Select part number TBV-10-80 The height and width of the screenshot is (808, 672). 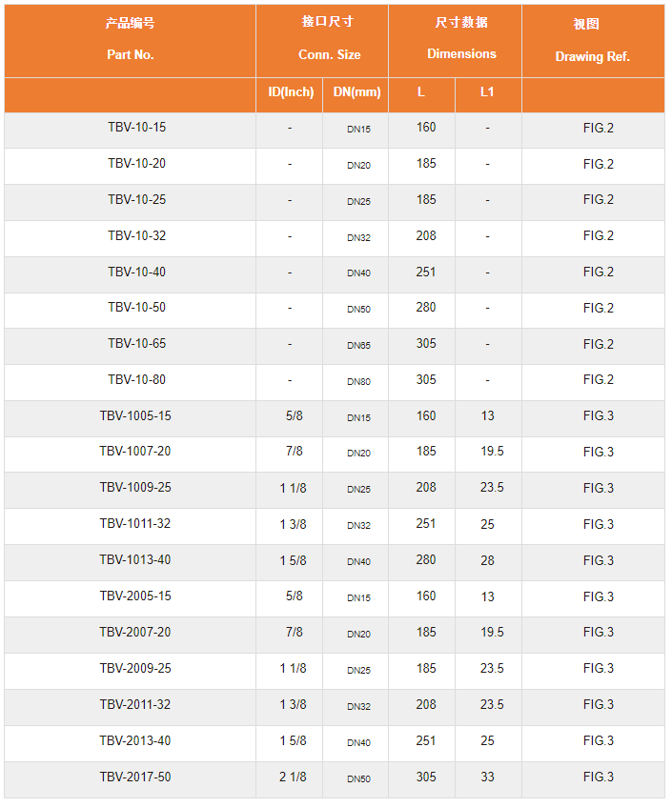137,380
